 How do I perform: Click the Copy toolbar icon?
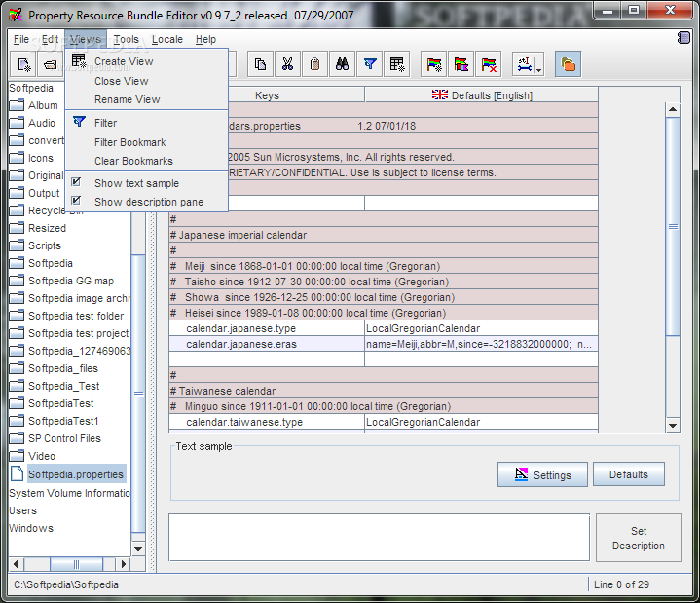pyautogui.click(x=260, y=64)
